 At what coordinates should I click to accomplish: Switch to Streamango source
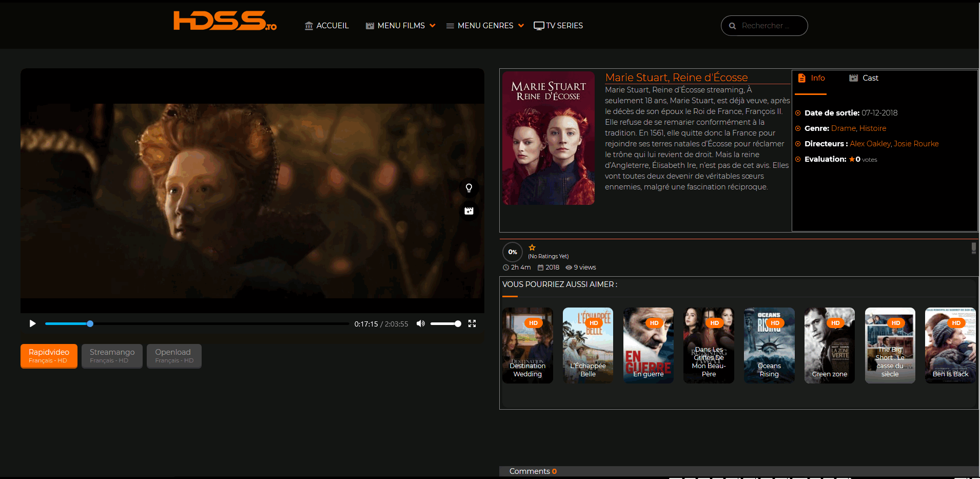click(x=112, y=356)
